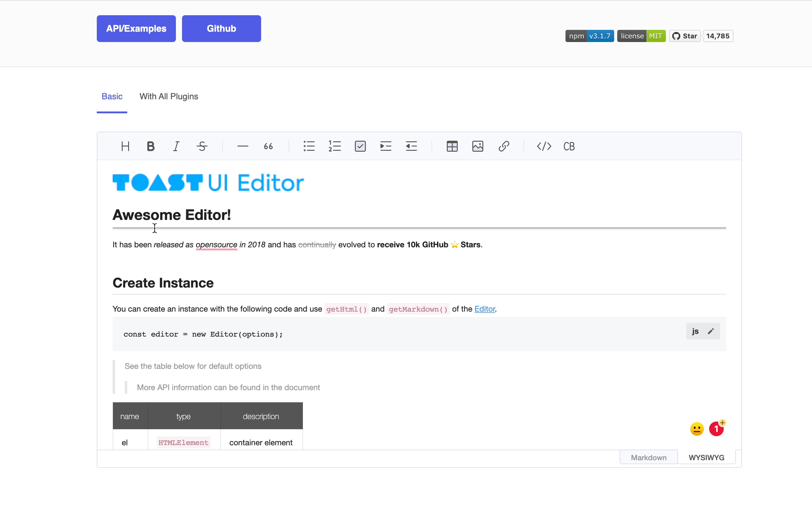Indent the current line

386,146
